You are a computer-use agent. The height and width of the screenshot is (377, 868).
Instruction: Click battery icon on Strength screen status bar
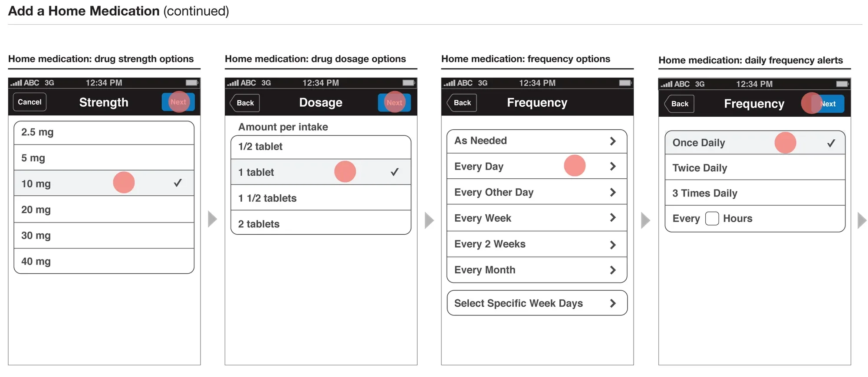(192, 82)
